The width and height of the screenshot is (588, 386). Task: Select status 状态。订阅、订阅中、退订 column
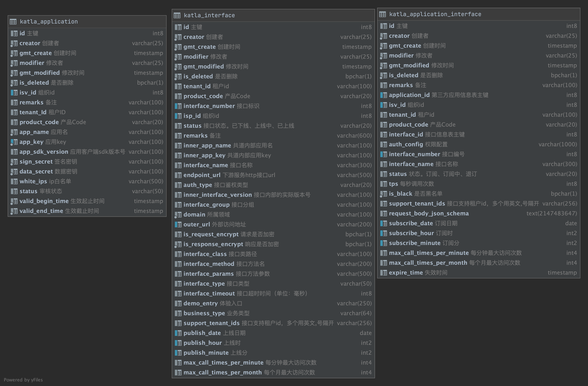pos(479,174)
